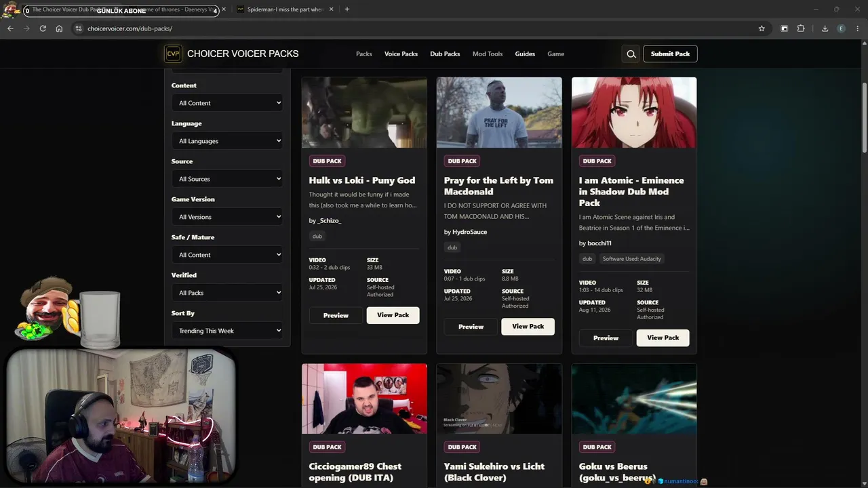The width and height of the screenshot is (868, 488).
Task: Open author HydroSauce profile link
Action: [469, 232]
